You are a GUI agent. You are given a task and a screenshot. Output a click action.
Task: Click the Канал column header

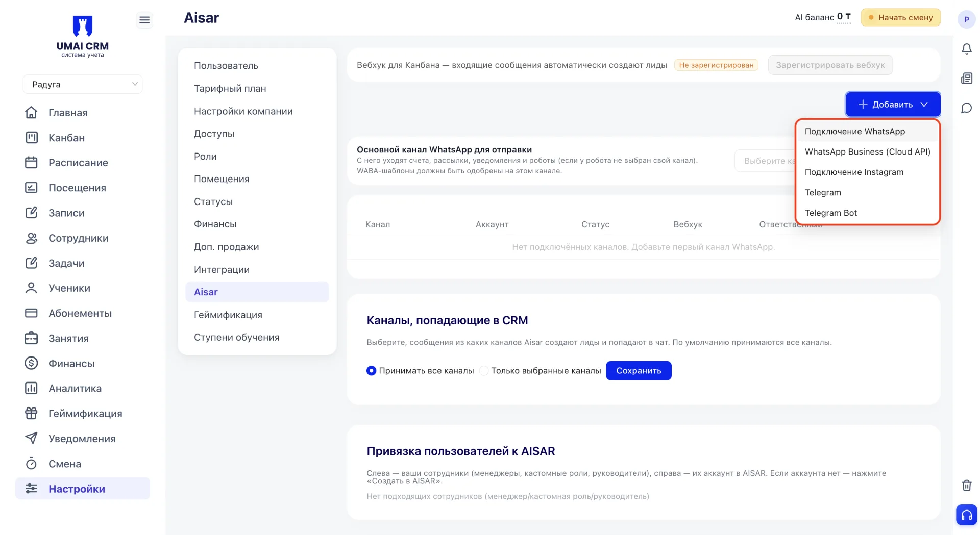[x=378, y=224]
